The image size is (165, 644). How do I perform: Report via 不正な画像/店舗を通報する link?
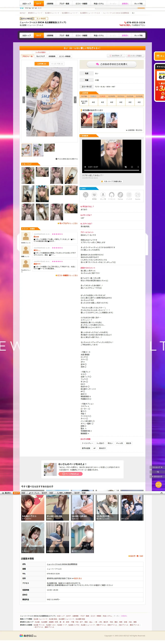pos(66,159)
